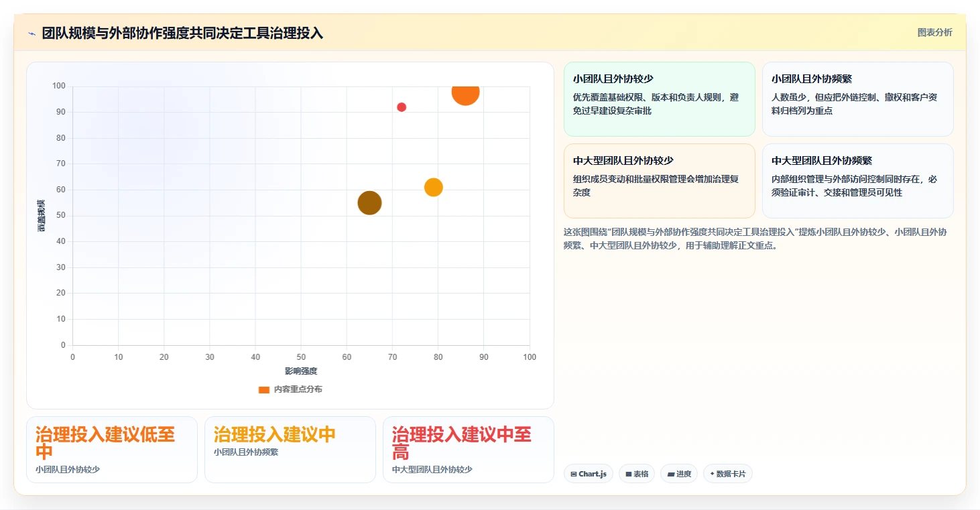980x510 pixels.
Task: Click the lightning icon beside the title
Action: [32, 34]
